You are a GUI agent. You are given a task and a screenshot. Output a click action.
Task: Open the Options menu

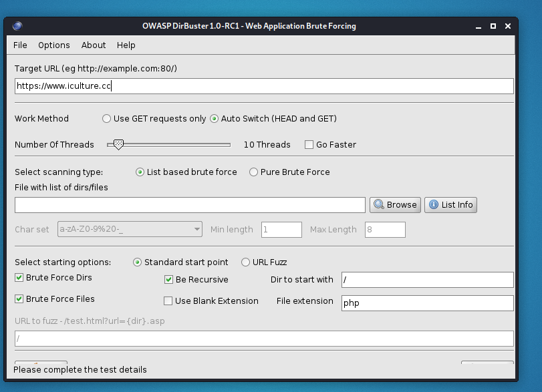[x=54, y=45]
